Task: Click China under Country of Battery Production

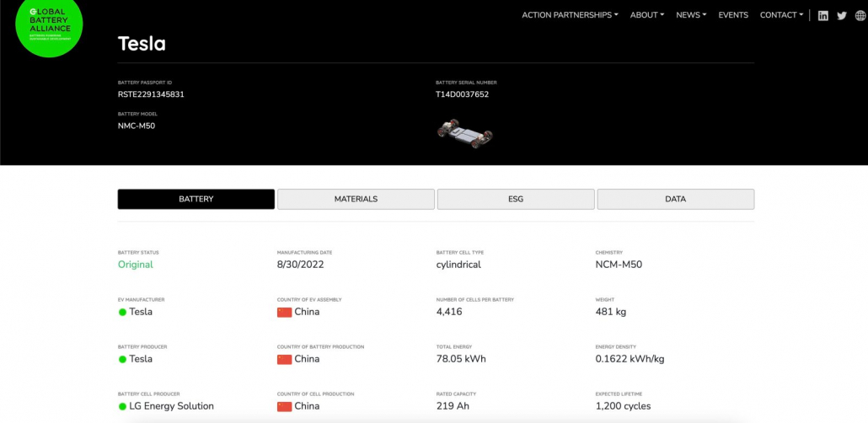Action: (x=307, y=359)
